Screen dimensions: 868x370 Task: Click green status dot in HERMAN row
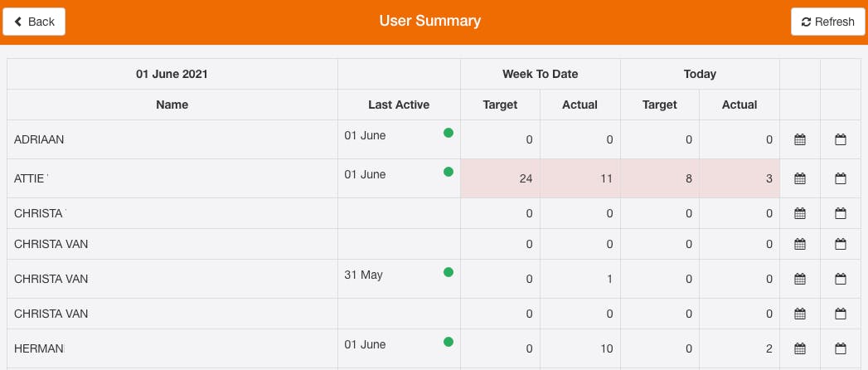tap(449, 342)
